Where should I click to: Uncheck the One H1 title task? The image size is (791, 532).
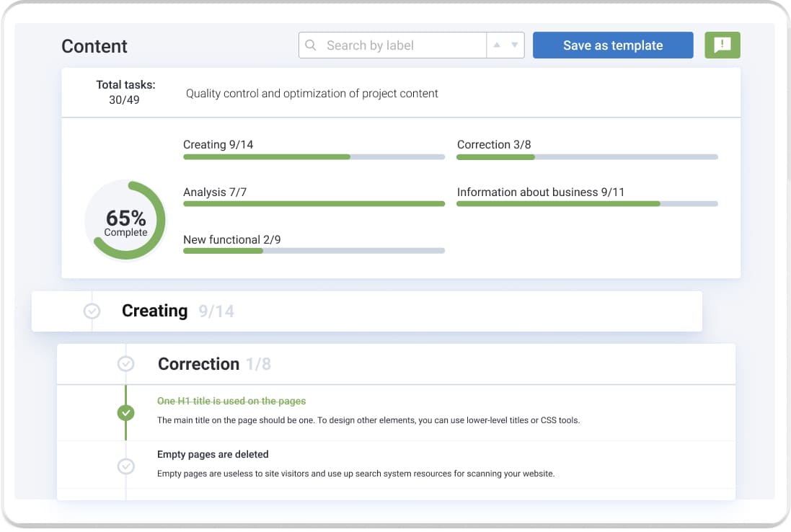pyautogui.click(x=126, y=413)
